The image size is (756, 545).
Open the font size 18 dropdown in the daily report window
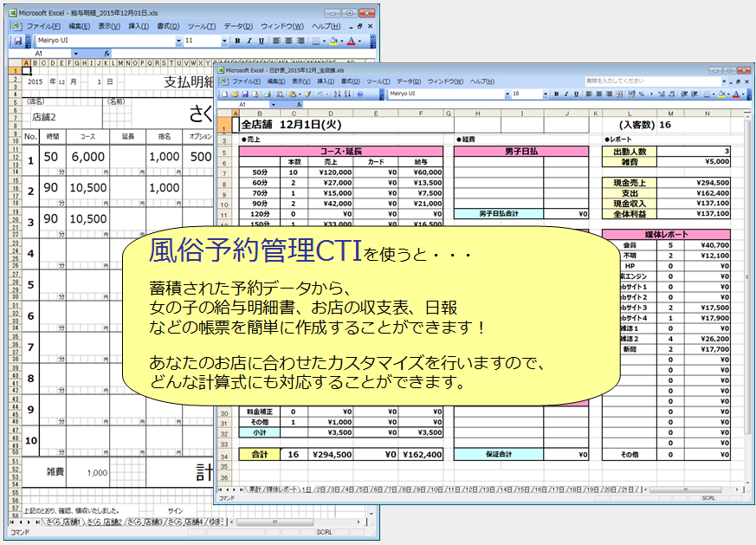coord(548,94)
